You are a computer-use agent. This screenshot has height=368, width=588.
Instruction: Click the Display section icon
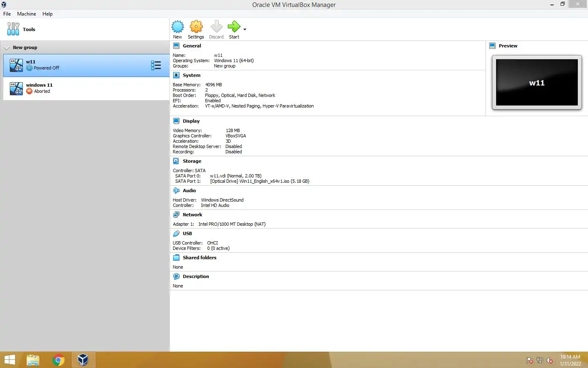pos(176,121)
